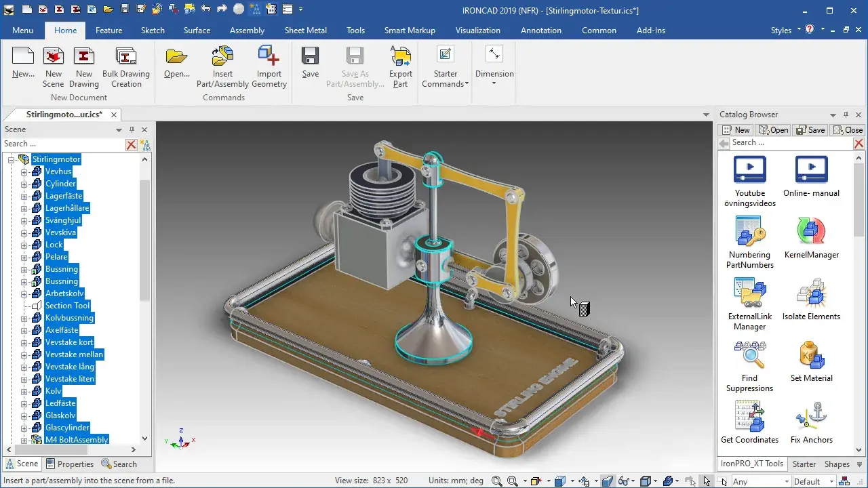
Task: Click the Fix Anchors tool
Action: pyautogui.click(x=811, y=423)
